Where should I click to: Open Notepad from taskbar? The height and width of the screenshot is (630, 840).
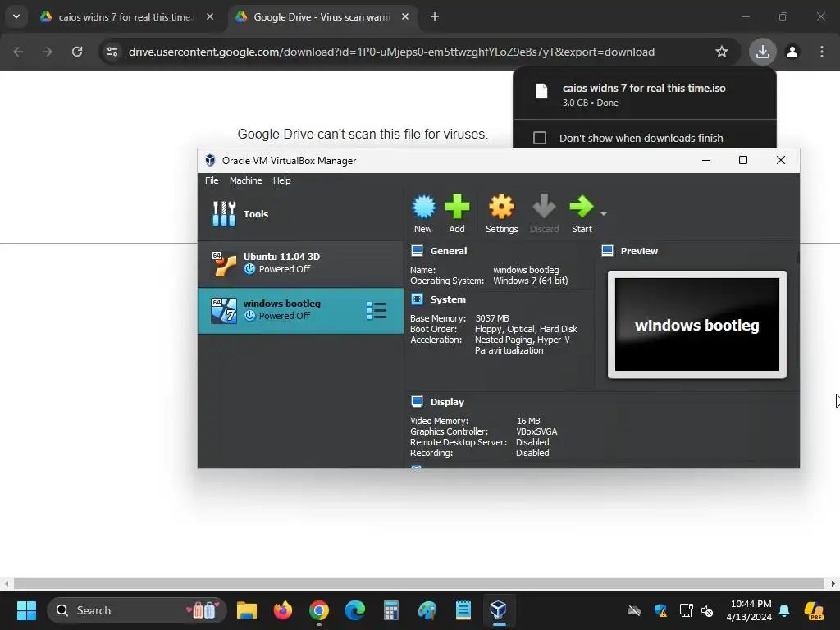(x=463, y=610)
